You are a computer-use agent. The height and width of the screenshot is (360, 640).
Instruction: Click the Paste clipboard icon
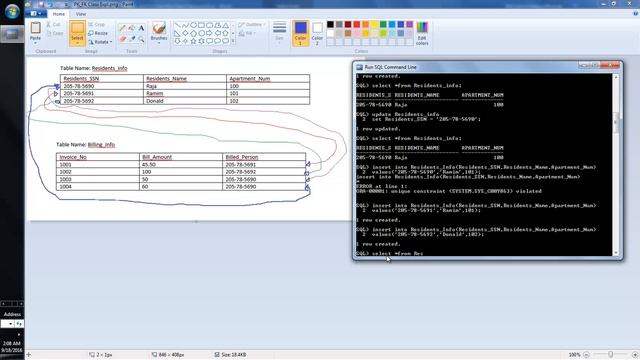click(36, 28)
